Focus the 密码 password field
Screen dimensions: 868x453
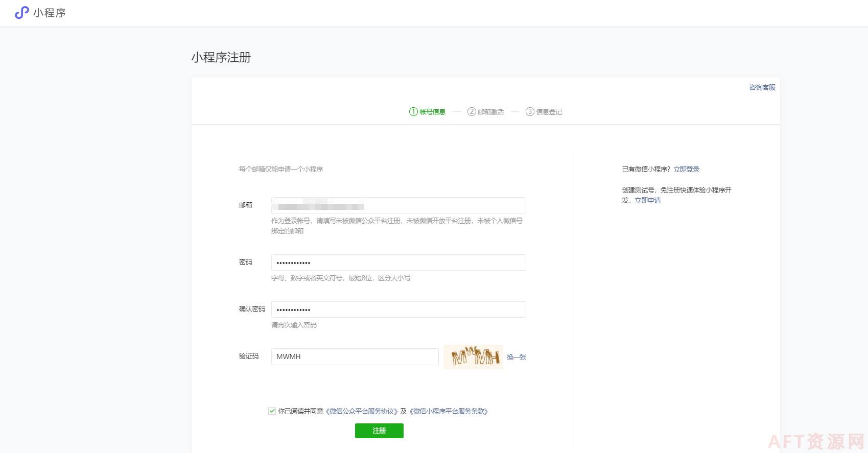click(x=398, y=263)
